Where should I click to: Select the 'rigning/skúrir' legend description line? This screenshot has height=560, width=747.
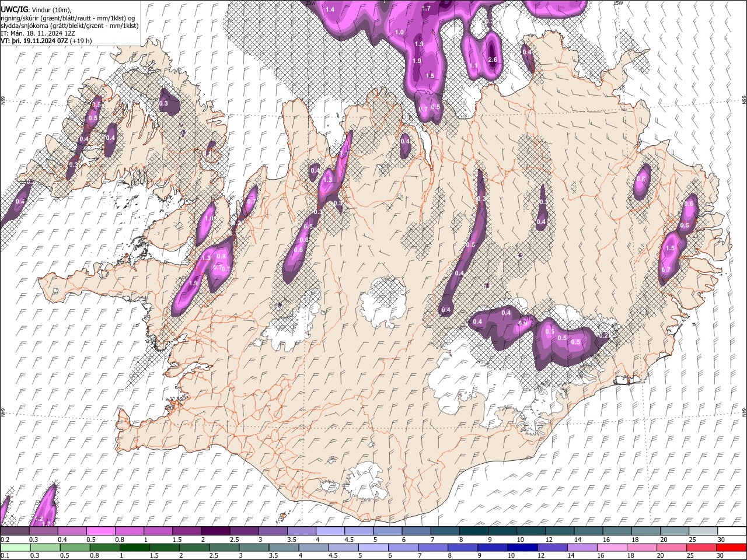click(68, 18)
